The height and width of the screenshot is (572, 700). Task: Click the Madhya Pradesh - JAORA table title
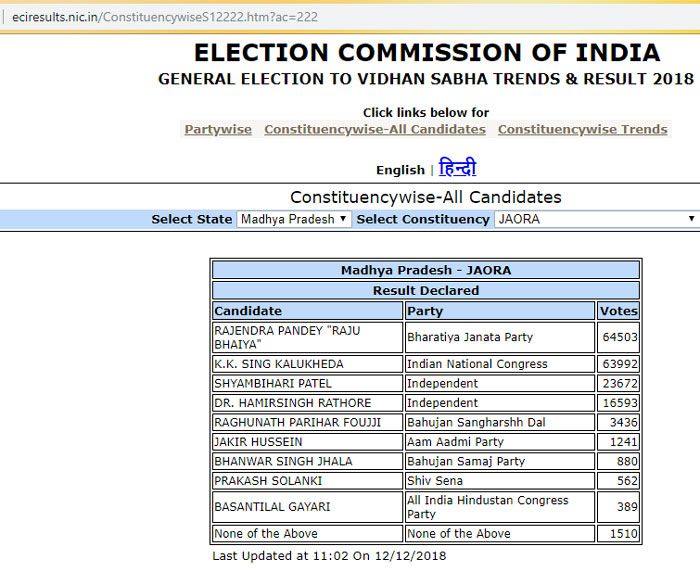point(426,271)
